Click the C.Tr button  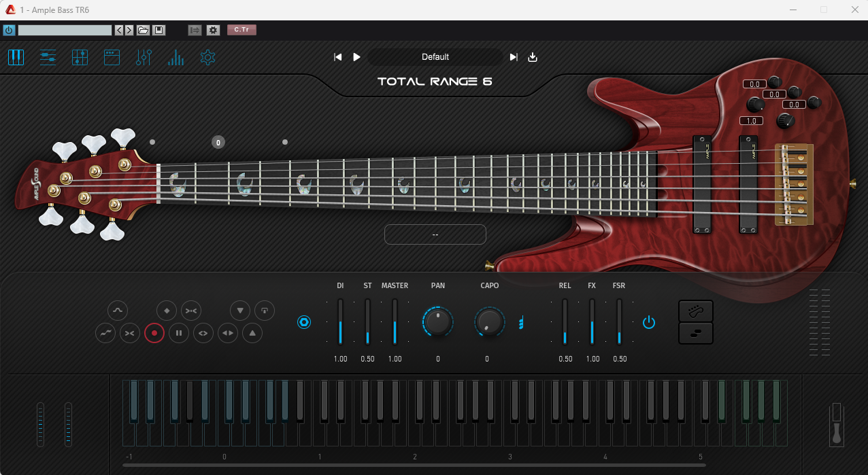click(x=241, y=30)
